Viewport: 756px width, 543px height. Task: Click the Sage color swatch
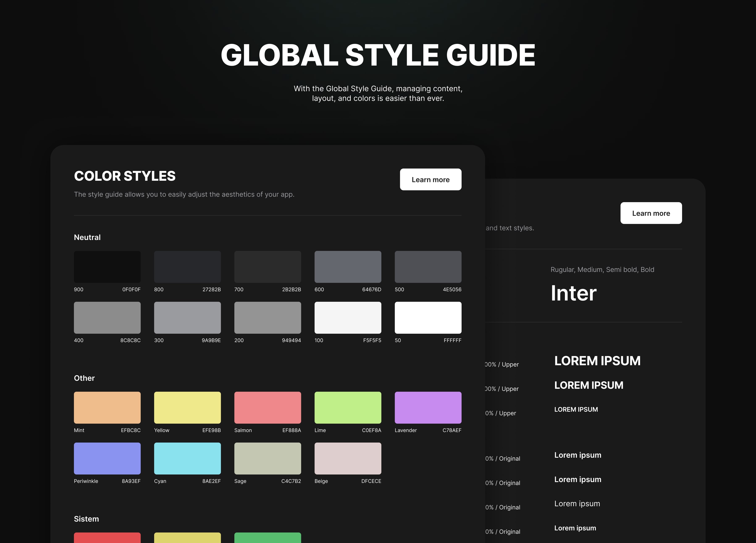[x=267, y=458]
